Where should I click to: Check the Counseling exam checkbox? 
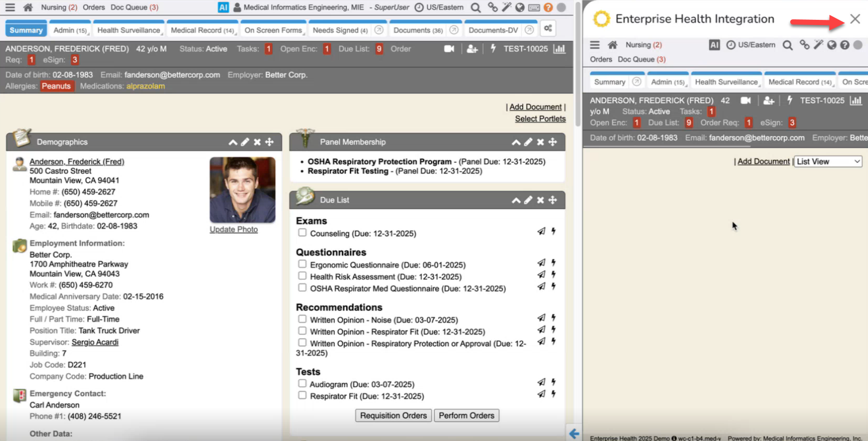[302, 233]
